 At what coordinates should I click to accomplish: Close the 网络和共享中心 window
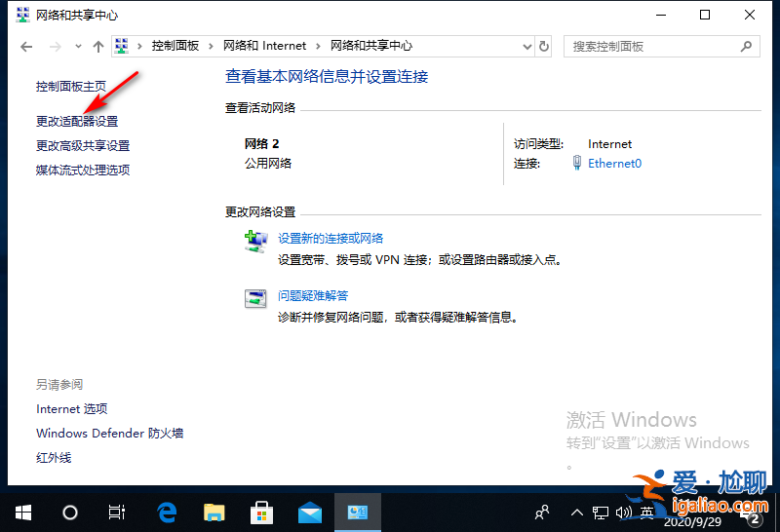coord(750,15)
